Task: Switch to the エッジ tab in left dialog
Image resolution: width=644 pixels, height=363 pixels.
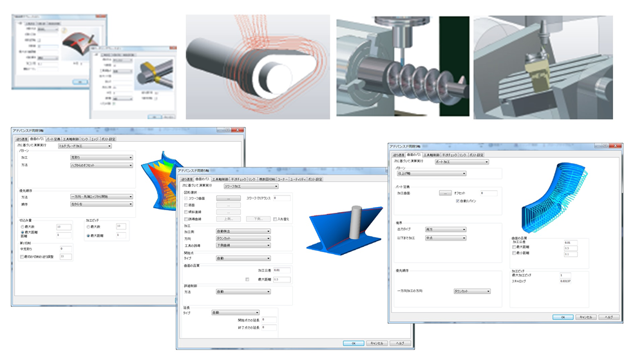Action: [95, 139]
